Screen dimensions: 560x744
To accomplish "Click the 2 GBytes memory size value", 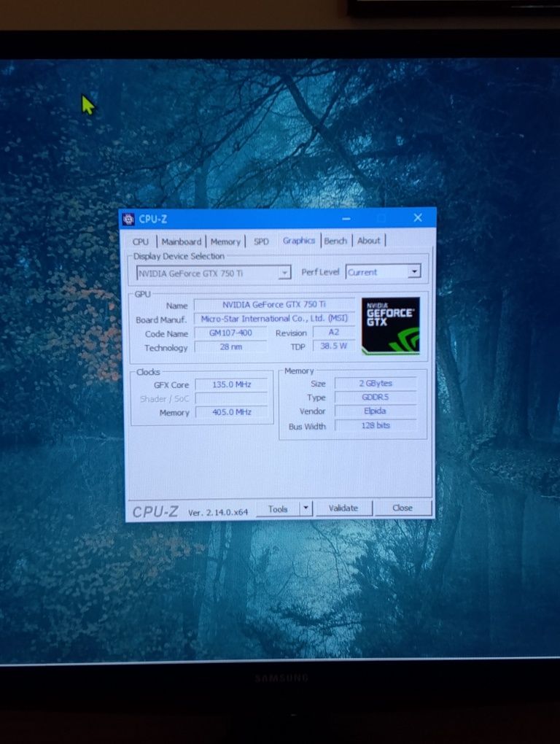I will coord(376,383).
